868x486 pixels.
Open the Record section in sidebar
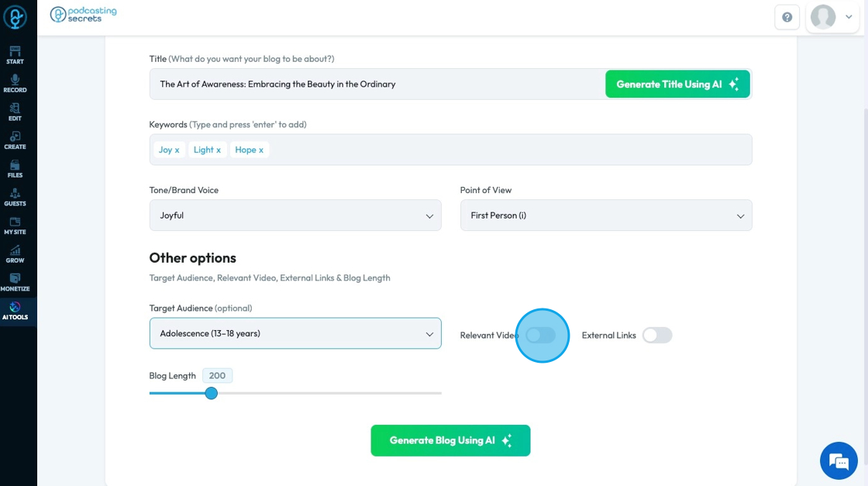click(15, 83)
